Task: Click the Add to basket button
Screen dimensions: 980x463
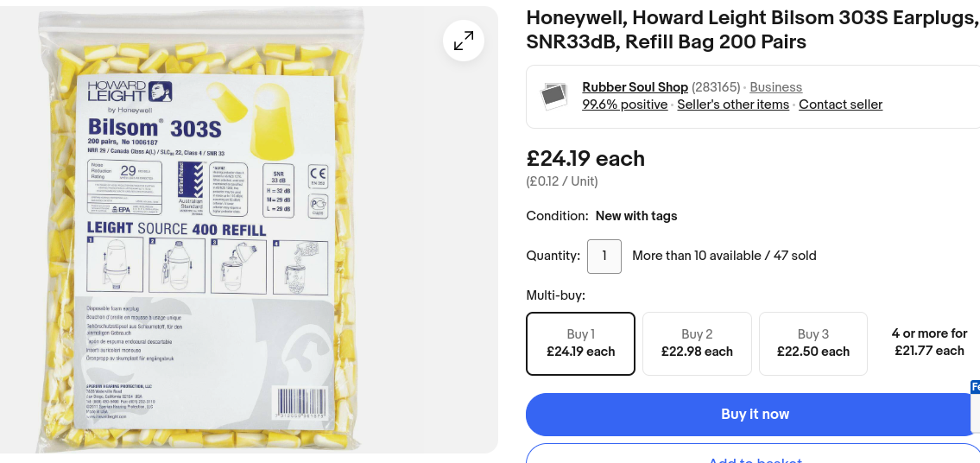Action: pos(755,456)
